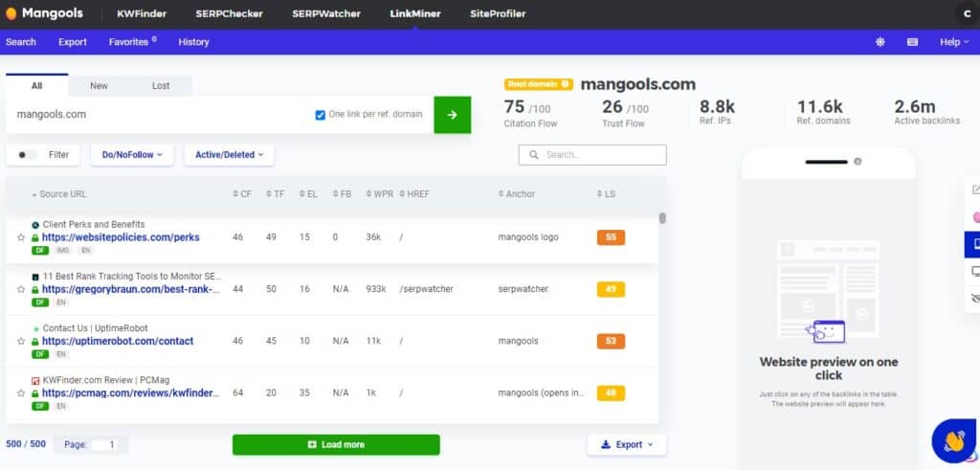The height and width of the screenshot is (470, 980).
Task: Click the Mangools logo
Action: pos(44,13)
